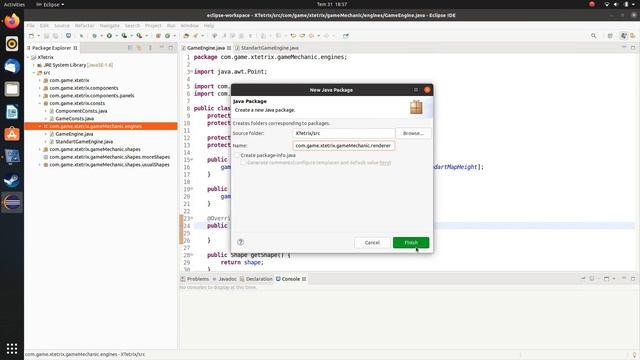Click the New Java Package toolbar icon
The width and height of the screenshot is (640, 360).
coord(158,36)
